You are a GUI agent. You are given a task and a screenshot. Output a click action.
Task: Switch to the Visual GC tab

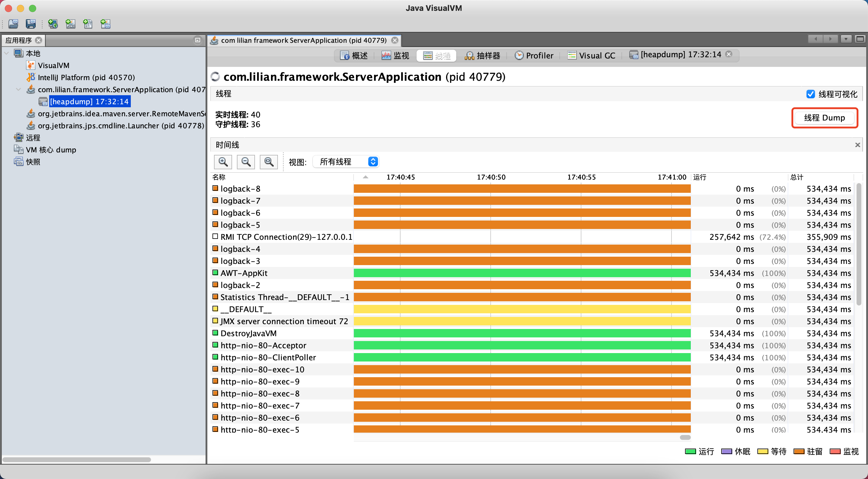tap(592, 55)
